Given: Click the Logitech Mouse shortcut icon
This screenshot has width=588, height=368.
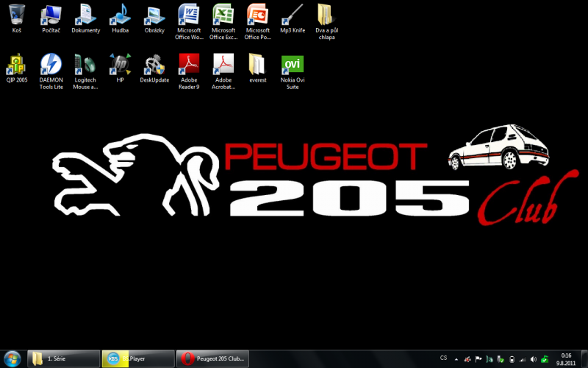Looking at the screenshot, I should click(85, 64).
